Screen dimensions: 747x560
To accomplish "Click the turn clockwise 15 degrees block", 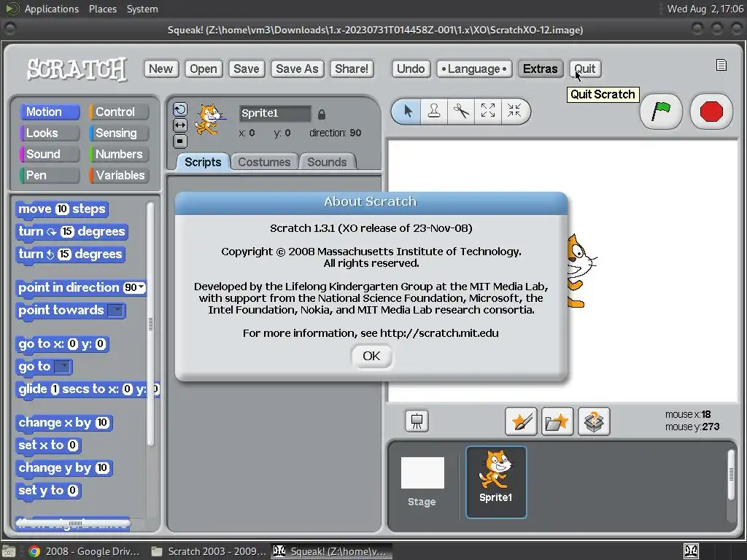I will click(72, 232).
